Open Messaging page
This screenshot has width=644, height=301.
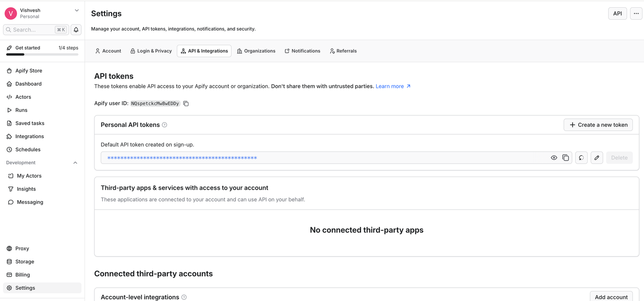pos(42,202)
